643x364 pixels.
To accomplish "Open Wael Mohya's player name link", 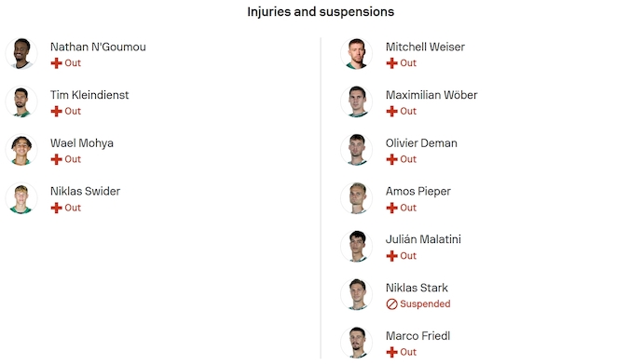I will [x=82, y=142].
